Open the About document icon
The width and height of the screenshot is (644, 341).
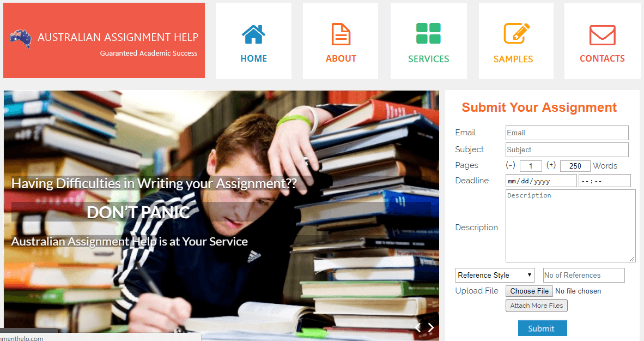coord(341,34)
